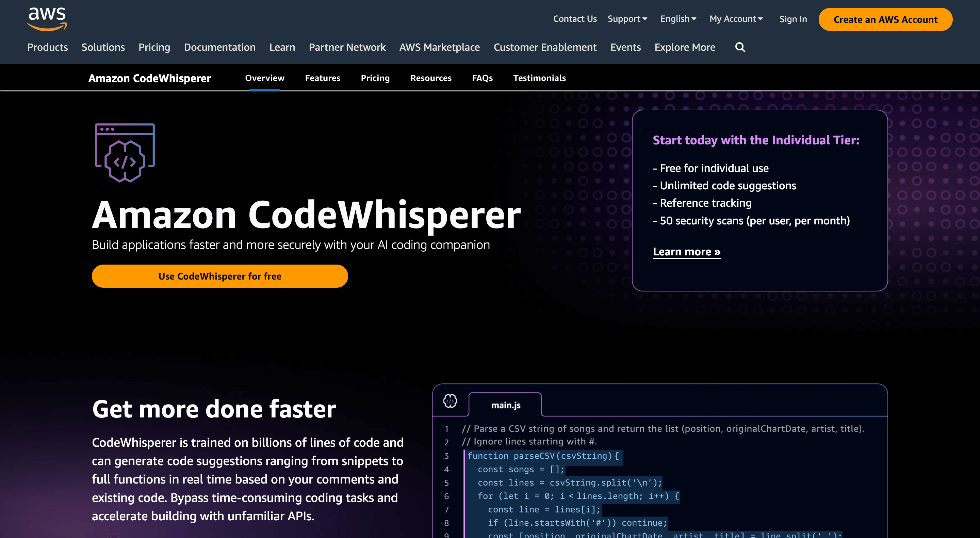Click the Contact Us link
Image resolution: width=980 pixels, height=538 pixels.
click(x=575, y=19)
